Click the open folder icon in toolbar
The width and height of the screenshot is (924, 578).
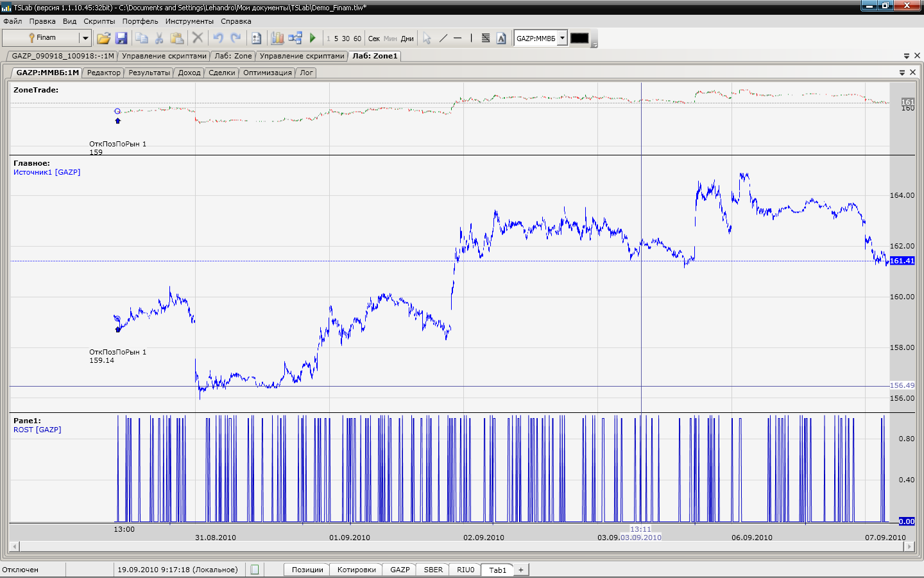coord(103,39)
